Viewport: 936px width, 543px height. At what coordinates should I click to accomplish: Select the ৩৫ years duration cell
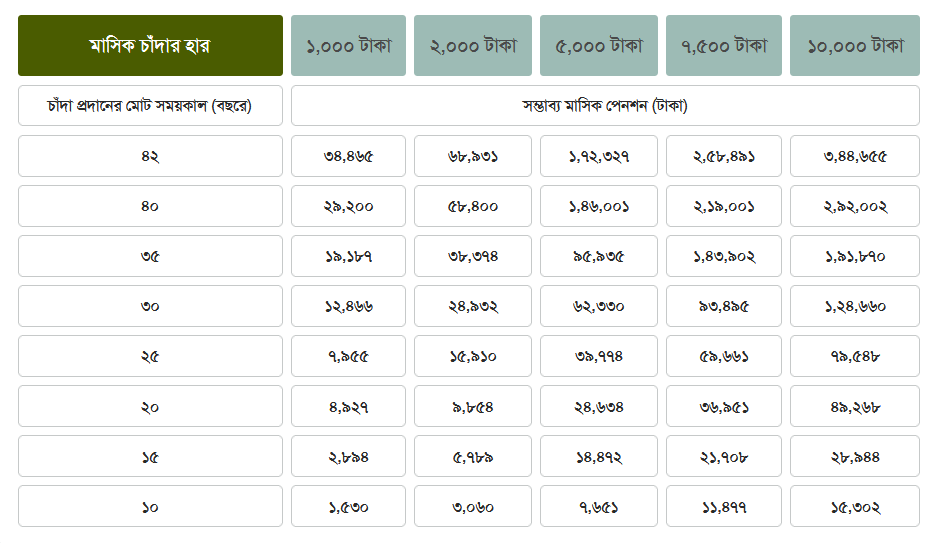(x=150, y=256)
